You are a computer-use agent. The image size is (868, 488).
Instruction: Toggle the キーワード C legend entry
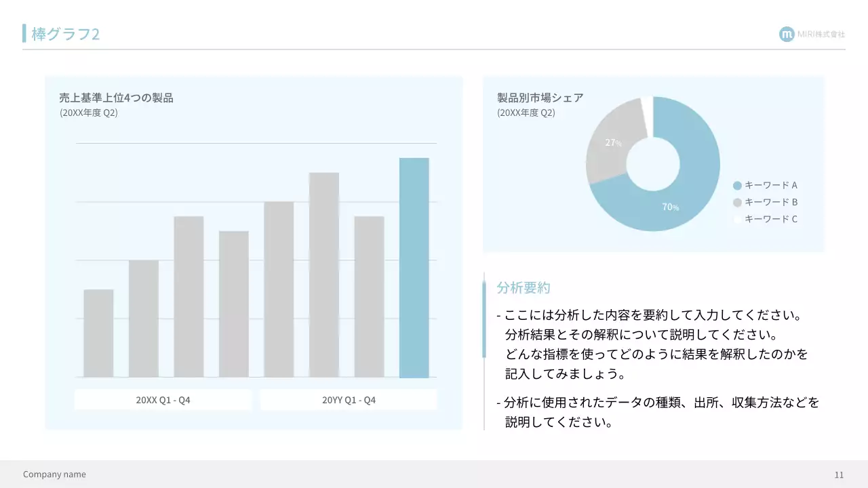[x=771, y=219]
